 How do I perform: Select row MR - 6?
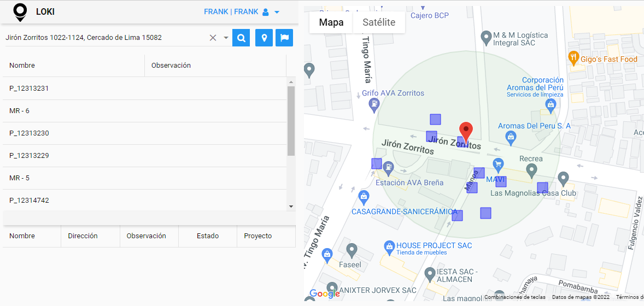pos(144,111)
